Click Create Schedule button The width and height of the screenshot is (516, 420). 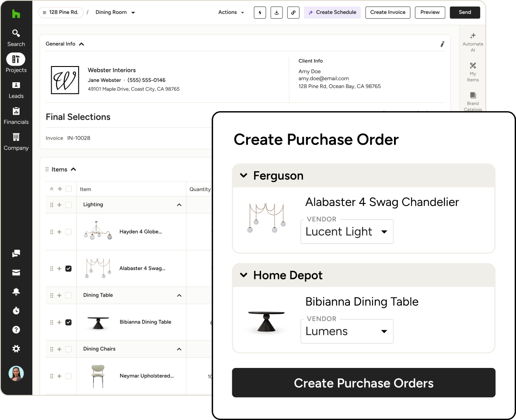click(332, 13)
